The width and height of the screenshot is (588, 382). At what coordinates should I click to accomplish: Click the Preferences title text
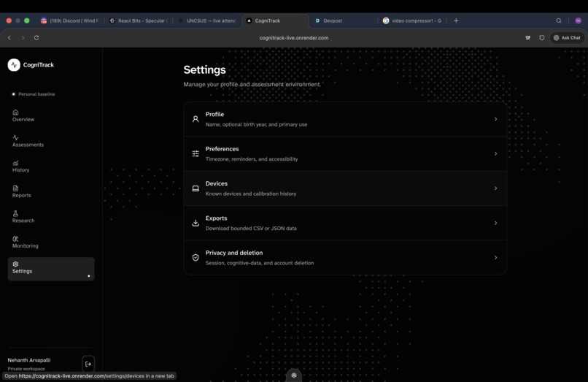click(222, 149)
